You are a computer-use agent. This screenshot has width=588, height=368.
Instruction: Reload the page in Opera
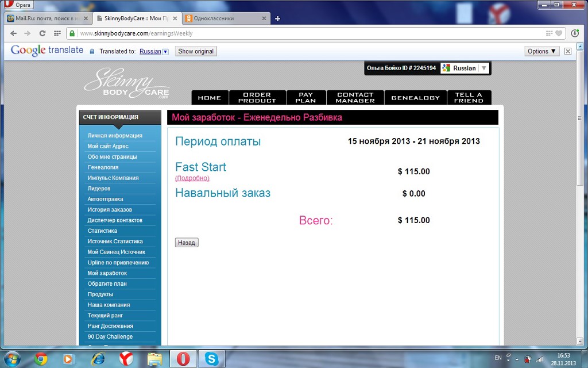point(42,33)
